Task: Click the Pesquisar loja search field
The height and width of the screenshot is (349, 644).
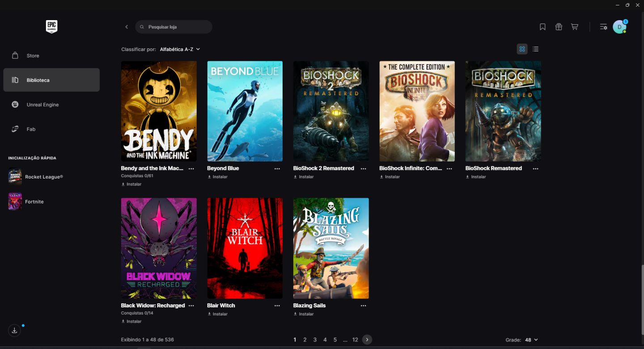Action: pos(174,27)
